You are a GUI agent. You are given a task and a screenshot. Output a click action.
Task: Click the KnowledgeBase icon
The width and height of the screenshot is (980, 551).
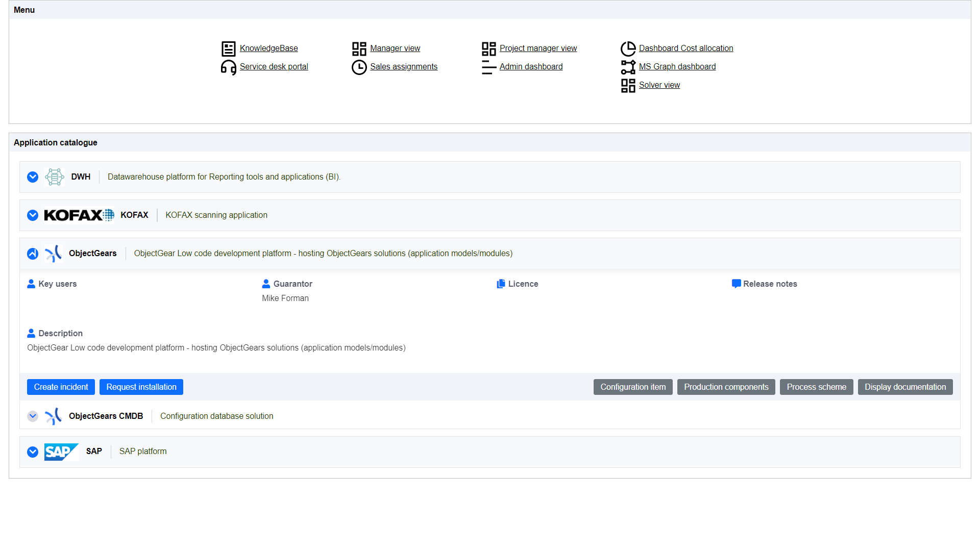(x=228, y=48)
